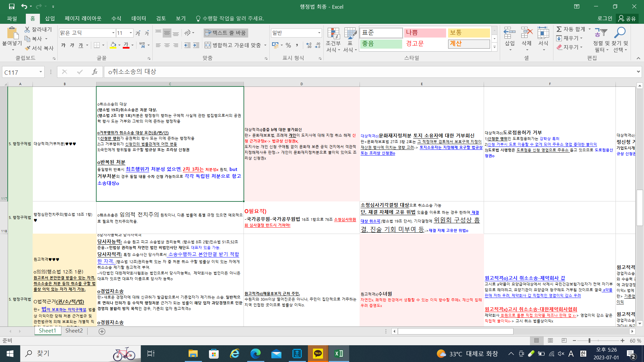This screenshot has height=362, width=644.
Task: Click the Format Painter brush icon
Action: (28, 48)
